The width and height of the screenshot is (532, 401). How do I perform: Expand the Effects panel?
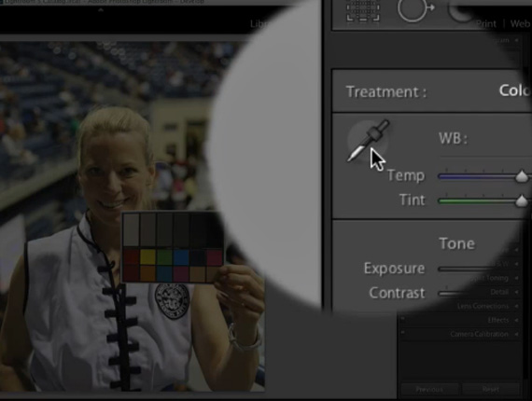(x=516, y=320)
